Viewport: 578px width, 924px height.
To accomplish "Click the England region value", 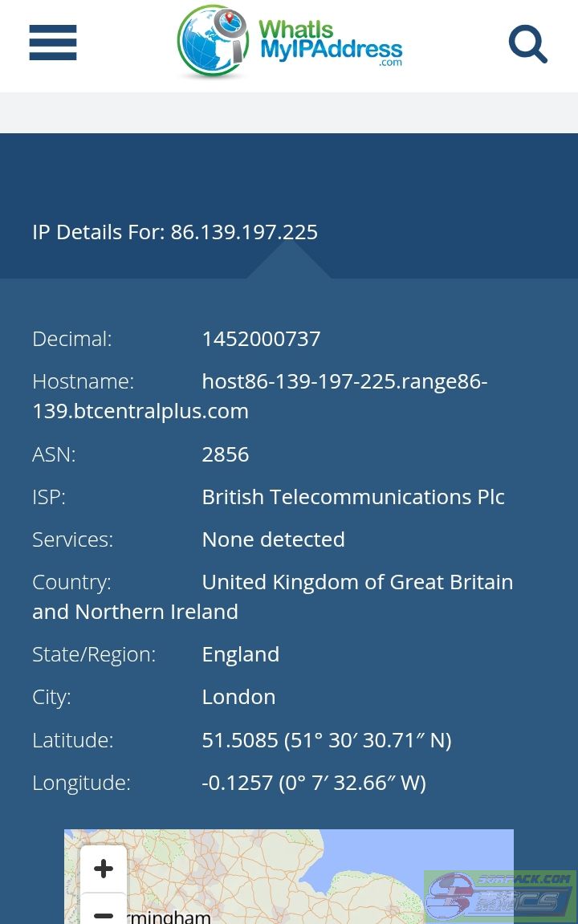I will 241,654.
